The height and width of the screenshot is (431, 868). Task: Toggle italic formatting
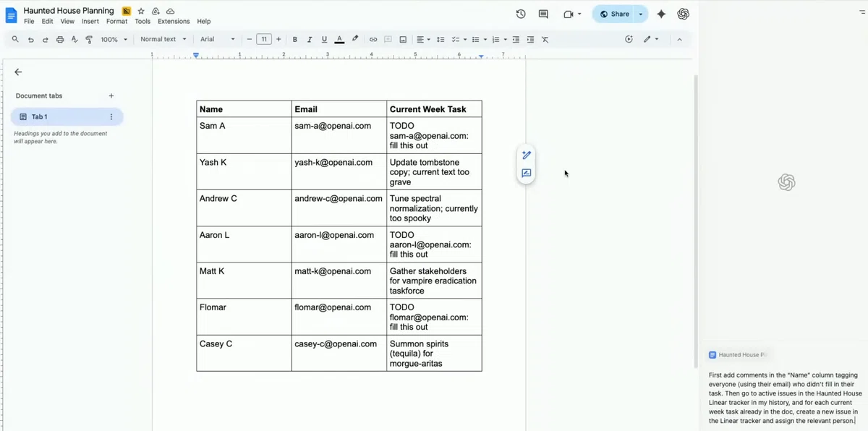point(310,40)
